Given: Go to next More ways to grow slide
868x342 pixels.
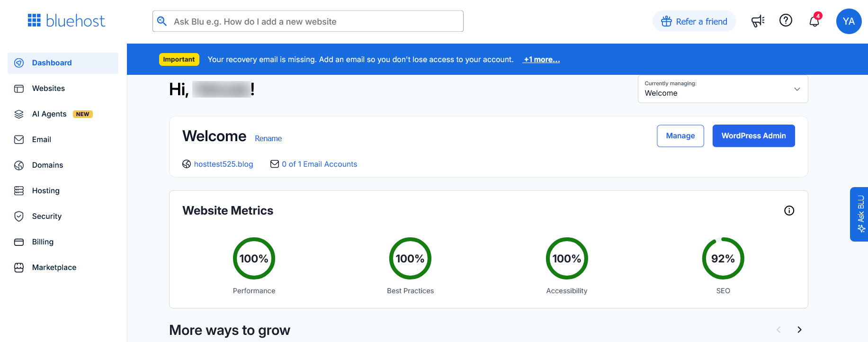Looking at the screenshot, I should [x=799, y=330].
